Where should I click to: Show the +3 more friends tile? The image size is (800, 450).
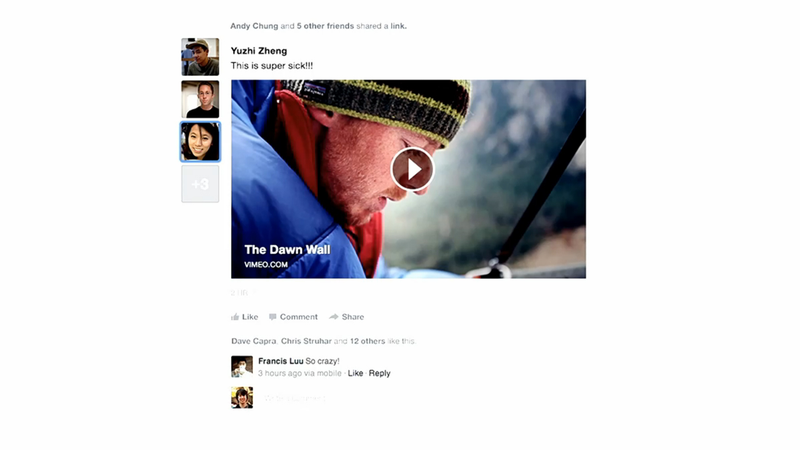[200, 184]
